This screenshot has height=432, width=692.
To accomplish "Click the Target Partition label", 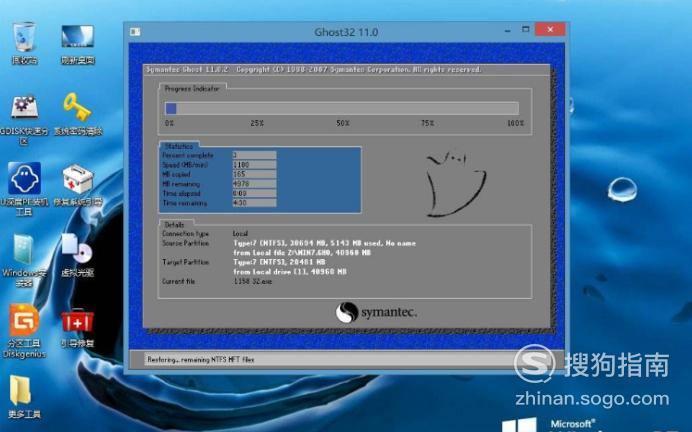I will pyautogui.click(x=185, y=263).
